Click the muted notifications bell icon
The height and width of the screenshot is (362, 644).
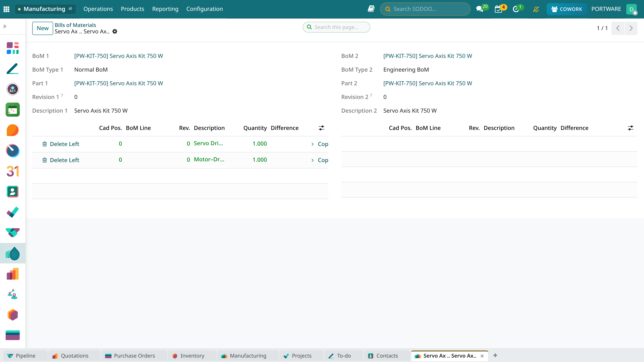[536, 9]
